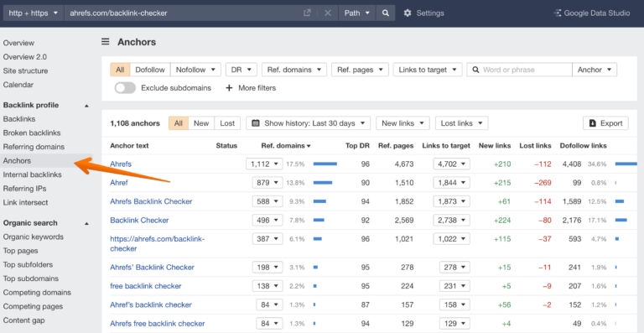Select the All link type filter tab
Image resolution: width=644 pixels, height=333 pixels.
tap(120, 70)
